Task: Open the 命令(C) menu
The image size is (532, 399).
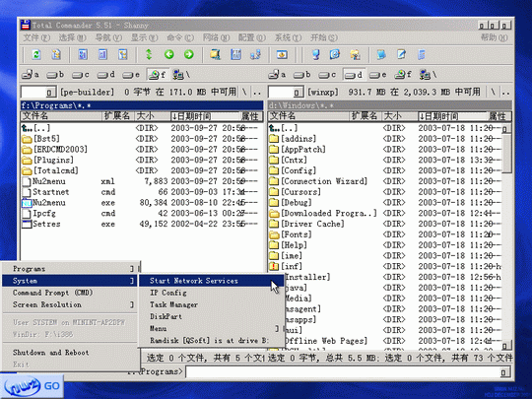Action: pos(180,37)
